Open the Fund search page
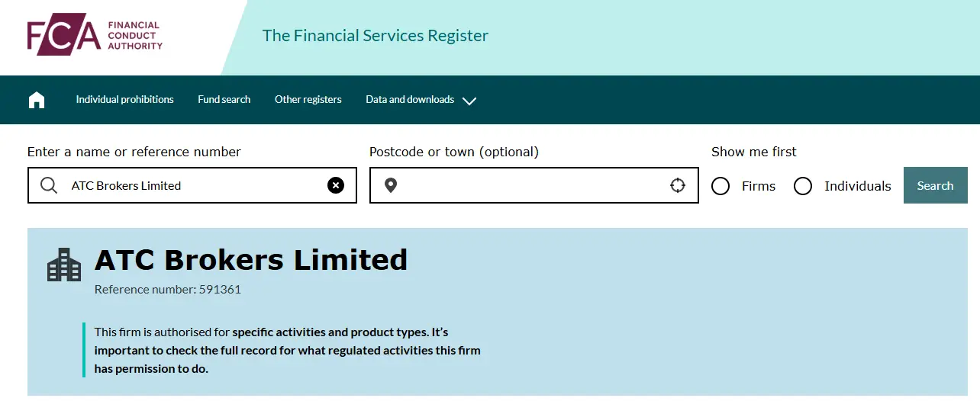 click(224, 100)
